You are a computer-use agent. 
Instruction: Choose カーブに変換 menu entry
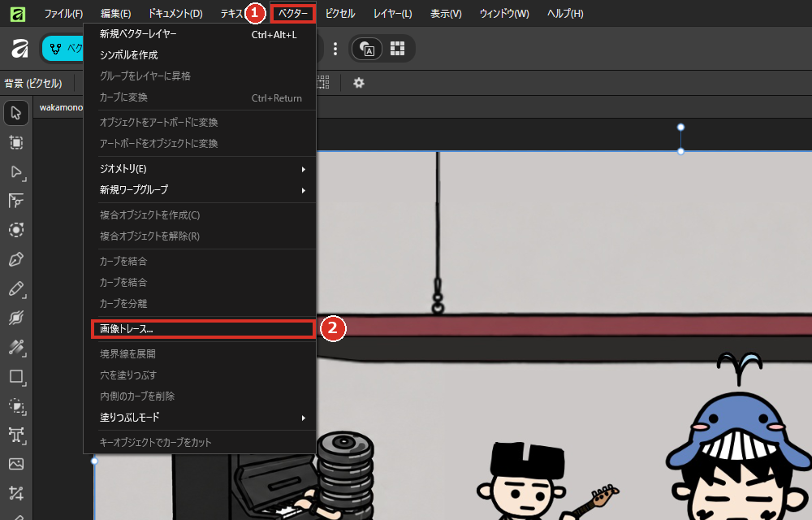pyautogui.click(x=200, y=97)
